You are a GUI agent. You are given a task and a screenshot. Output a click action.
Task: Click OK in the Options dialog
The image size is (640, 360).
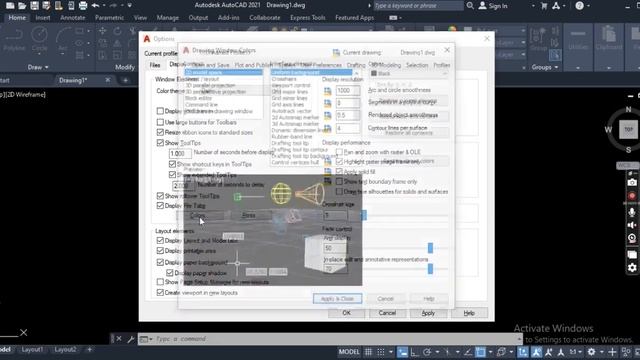click(347, 313)
